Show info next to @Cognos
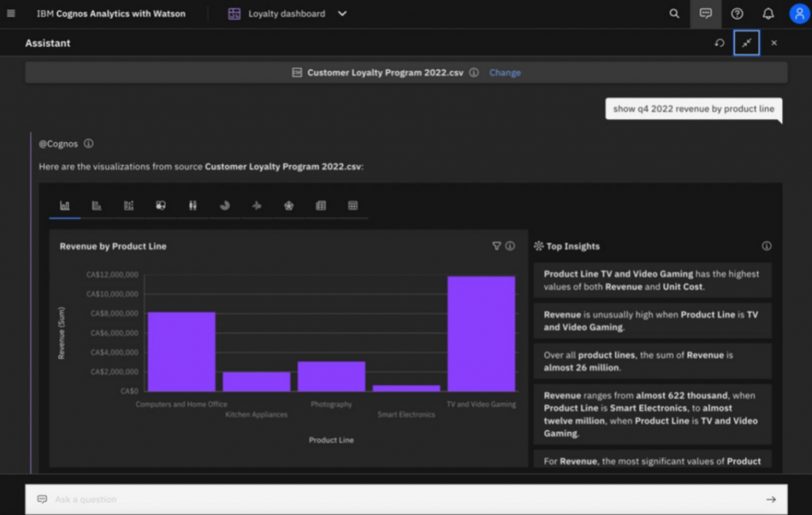 point(89,144)
